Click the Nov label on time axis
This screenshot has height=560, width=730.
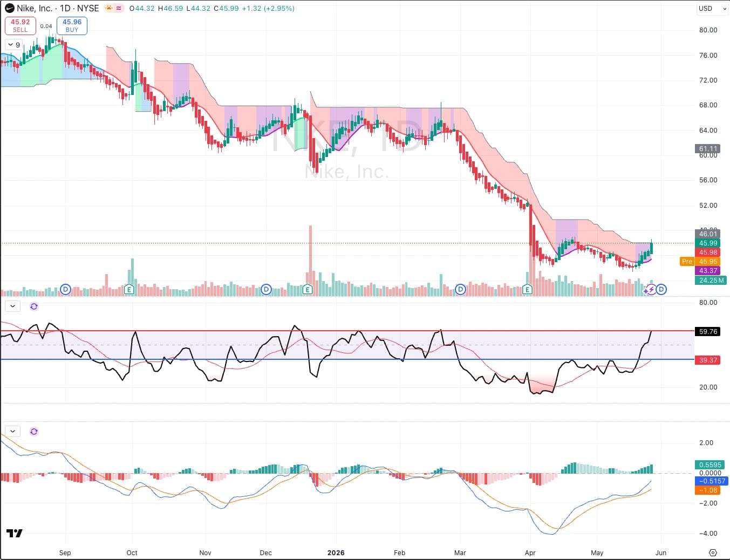tap(205, 553)
